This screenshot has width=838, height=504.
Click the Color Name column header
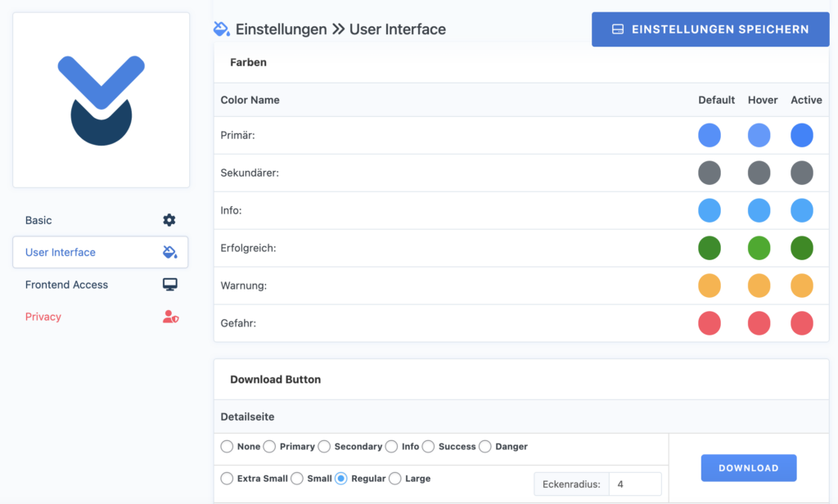250,100
